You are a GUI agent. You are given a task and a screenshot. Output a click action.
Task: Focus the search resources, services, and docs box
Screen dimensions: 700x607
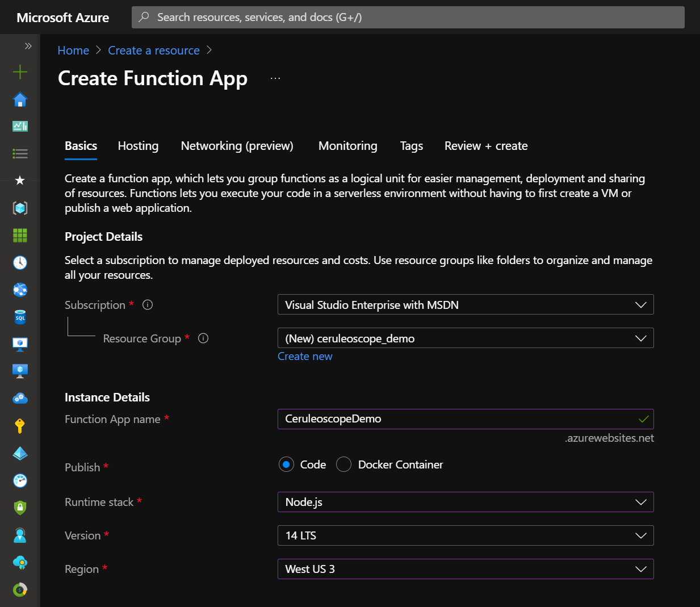point(408,17)
